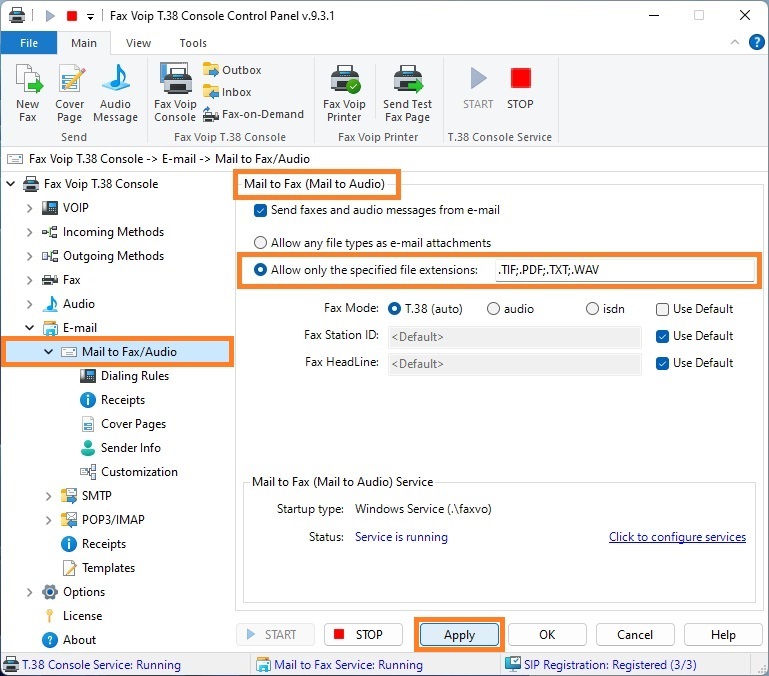Open the Inbox folder
Viewport: 769px width, 676px height.
click(227, 92)
